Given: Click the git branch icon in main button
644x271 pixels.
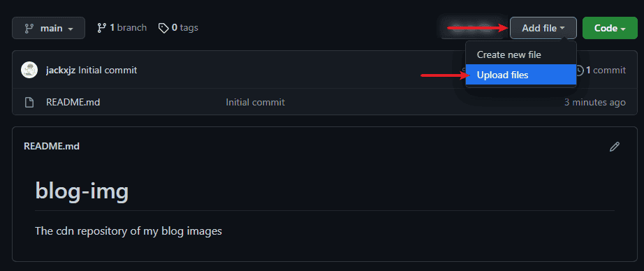Looking at the screenshot, I should pyautogui.click(x=29, y=29).
